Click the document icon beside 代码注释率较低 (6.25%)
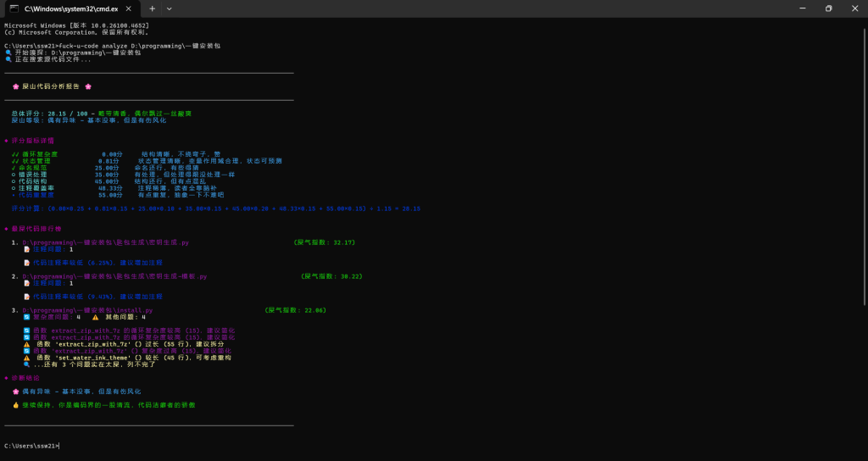 coord(26,263)
